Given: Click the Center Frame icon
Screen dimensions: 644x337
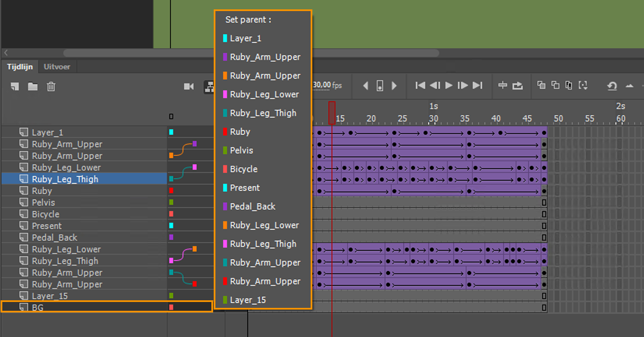Looking at the screenshot, I should click(502, 86).
